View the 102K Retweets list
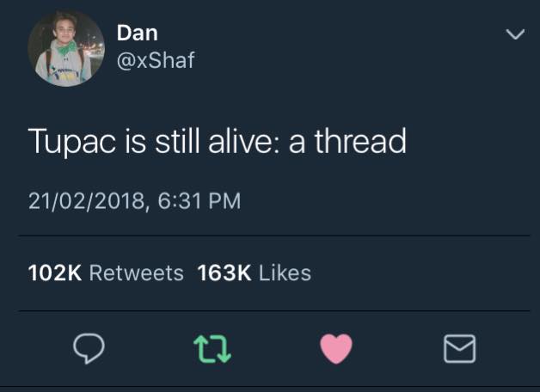Screen dimensions: 540x392 (x=106, y=273)
